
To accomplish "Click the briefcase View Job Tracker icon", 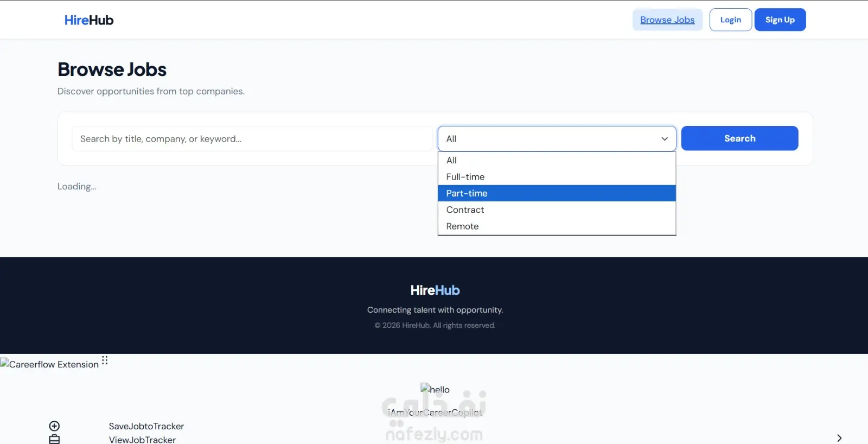I will click(54, 439).
